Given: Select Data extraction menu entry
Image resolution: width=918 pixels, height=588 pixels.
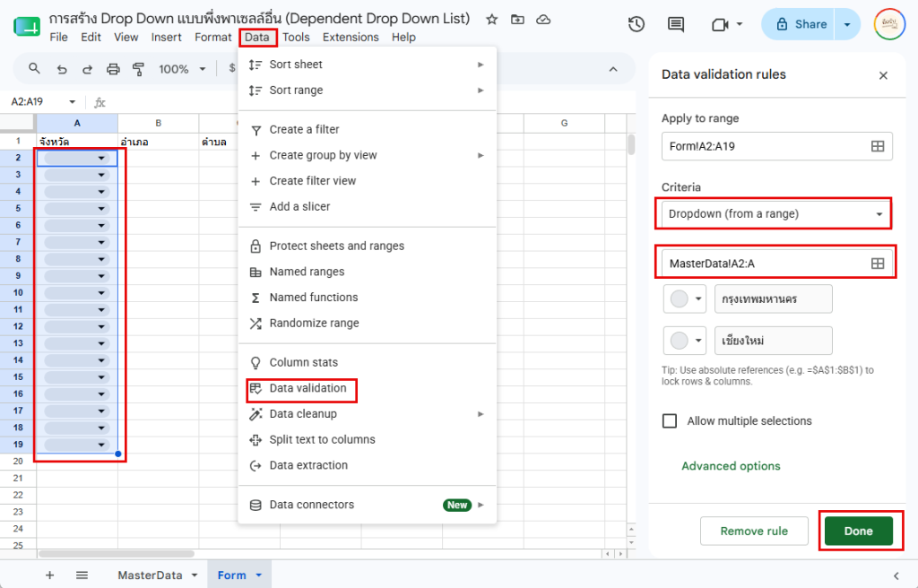Looking at the screenshot, I should click(x=367, y=465).
